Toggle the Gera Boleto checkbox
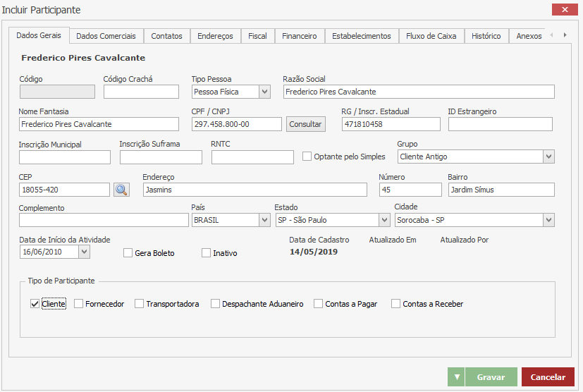Viewport: 583px width, 392px height. coord(128,253)
